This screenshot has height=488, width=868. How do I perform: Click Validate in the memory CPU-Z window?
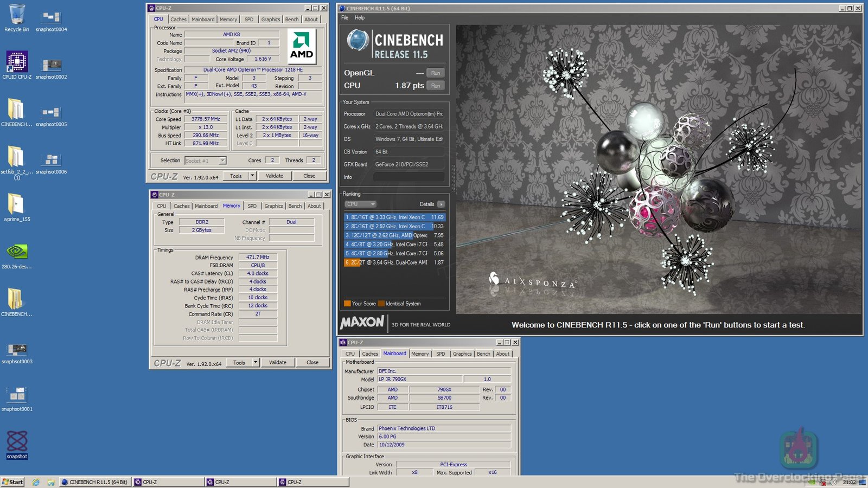(x=277, y=362)
